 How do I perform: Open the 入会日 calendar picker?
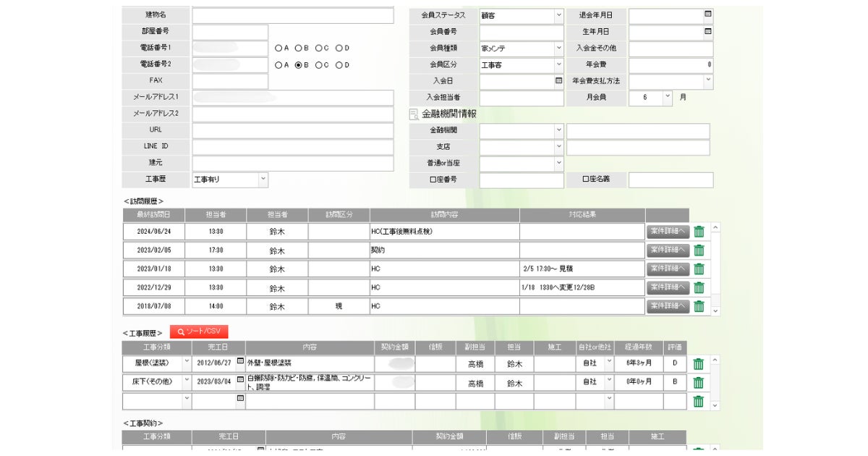pyautogui.click(x=558, y=80)
